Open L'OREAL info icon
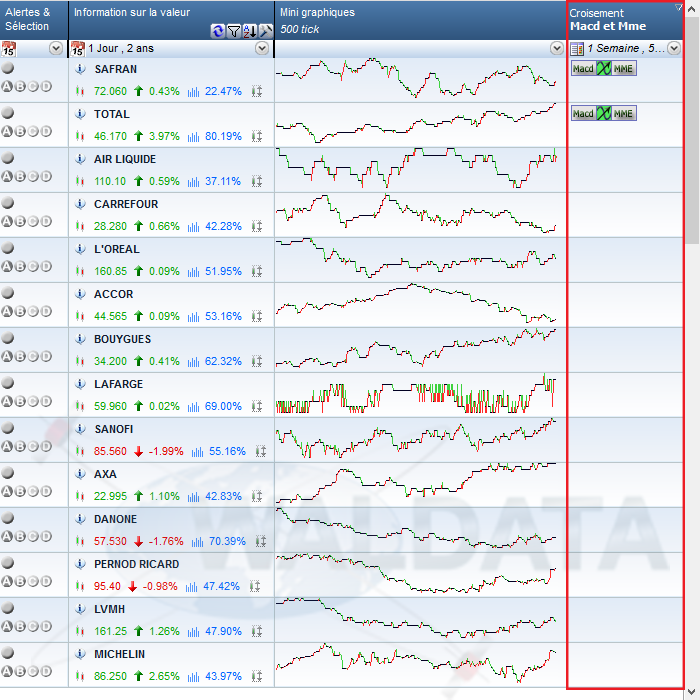The width and height of the screenshot is (700, 700). [x=80, y=249]
